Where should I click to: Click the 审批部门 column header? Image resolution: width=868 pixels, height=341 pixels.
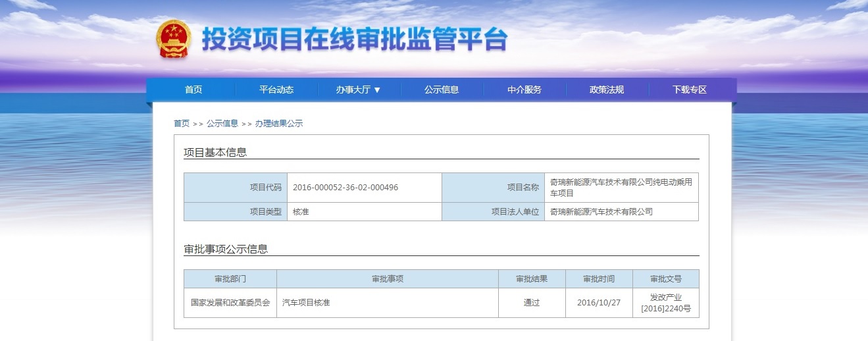230,279
